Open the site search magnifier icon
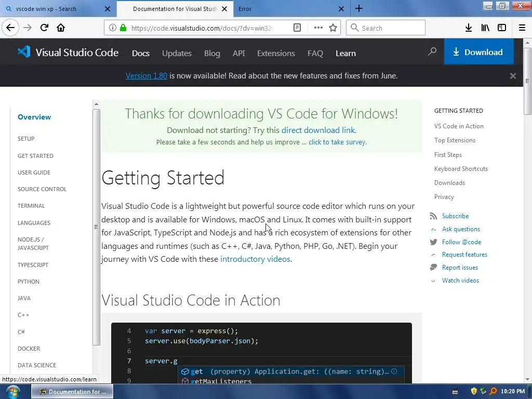Viewport: 532px width, 399px height. [432, 51]
